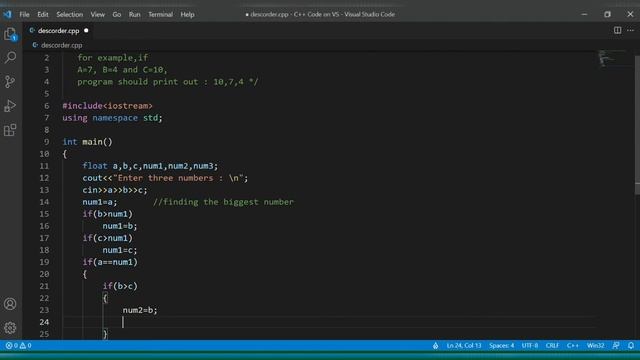Click on num1=c; line
The image size is (640, 360).
click(120, 250)
